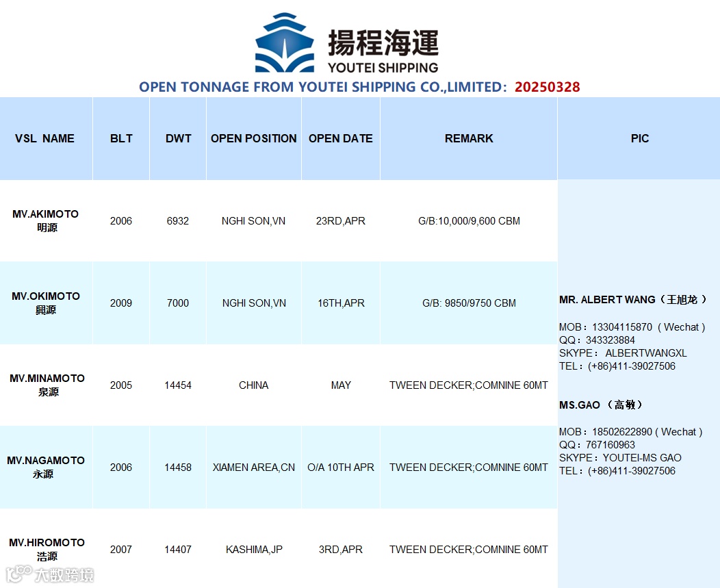Screen dimensions: 720x588
Task: Click MV.AKIMOTO's DWT value 6932
Action: (x=178, y=221)
